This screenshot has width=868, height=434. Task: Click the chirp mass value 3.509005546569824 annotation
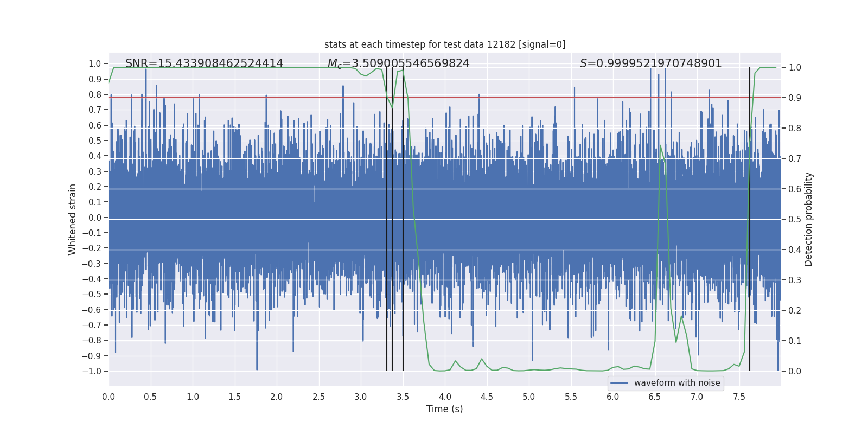[399, 63]
